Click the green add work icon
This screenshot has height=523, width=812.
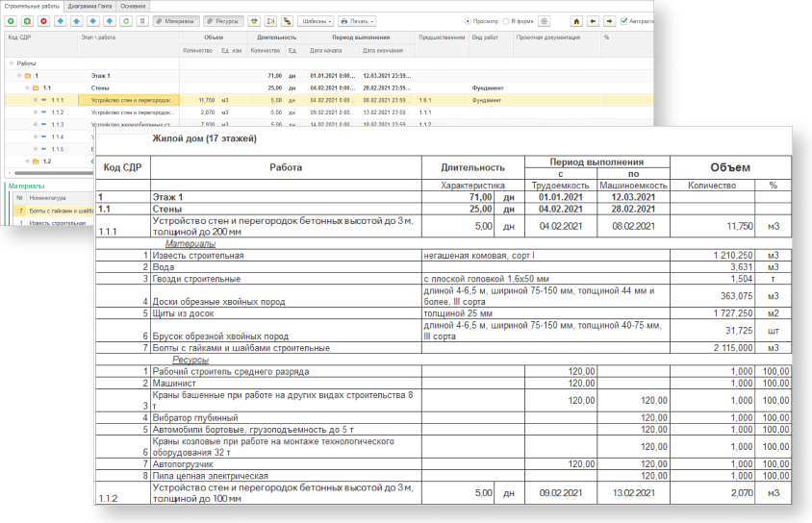coord(11,20)
